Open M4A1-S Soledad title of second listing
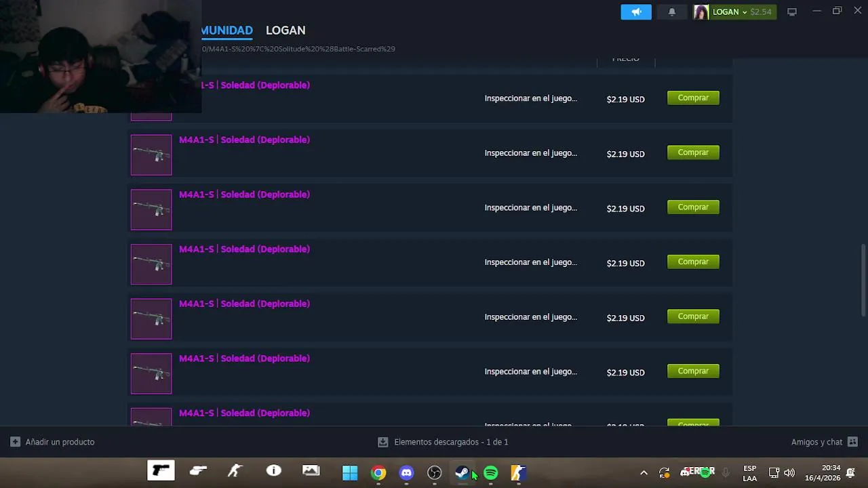The height and width of the screenshot is (488, 868). (244, 140)
